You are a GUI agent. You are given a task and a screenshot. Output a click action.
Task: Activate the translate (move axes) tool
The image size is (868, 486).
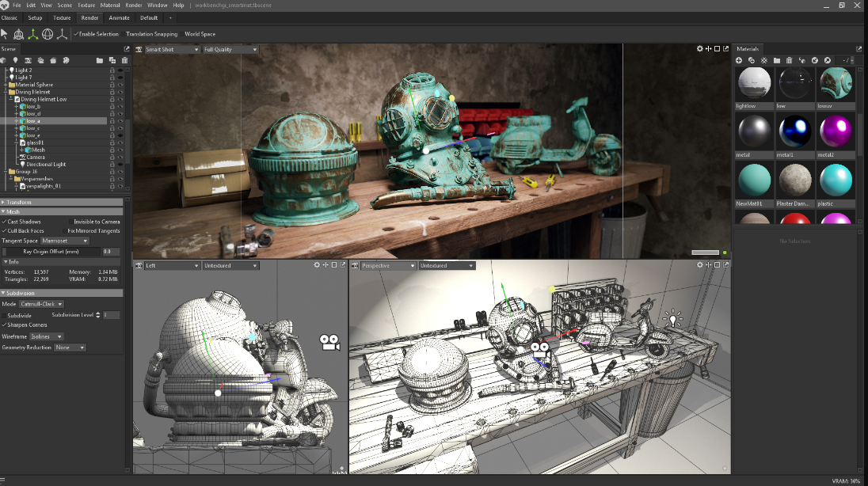33,34
